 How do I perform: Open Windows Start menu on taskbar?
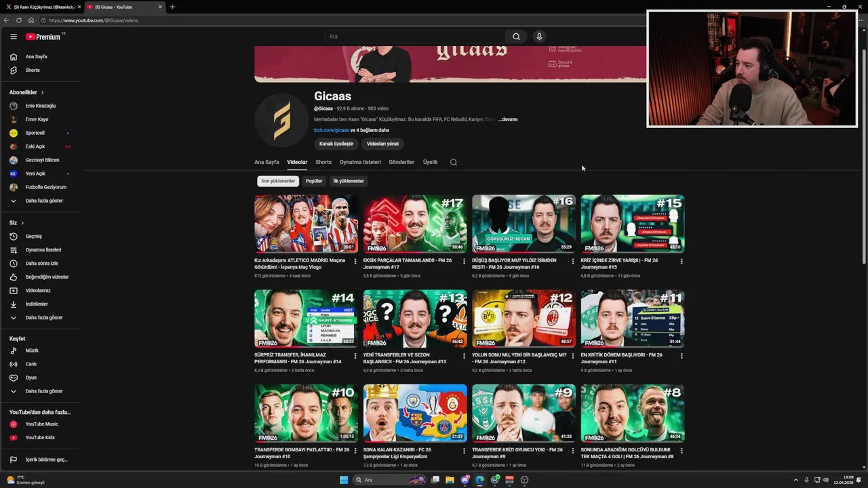[344, 480]
